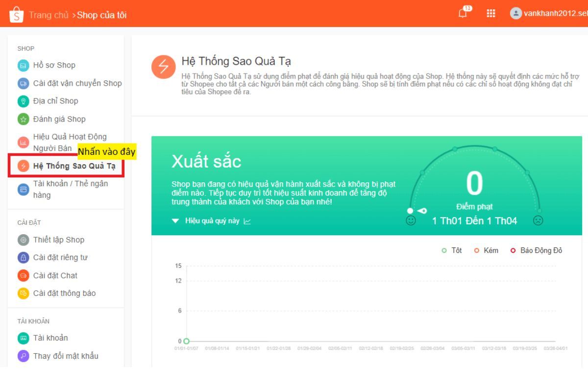Click the Cài đặt Chat icon
Viewport: 588px width, 392px height.
[x=24, y=275]
